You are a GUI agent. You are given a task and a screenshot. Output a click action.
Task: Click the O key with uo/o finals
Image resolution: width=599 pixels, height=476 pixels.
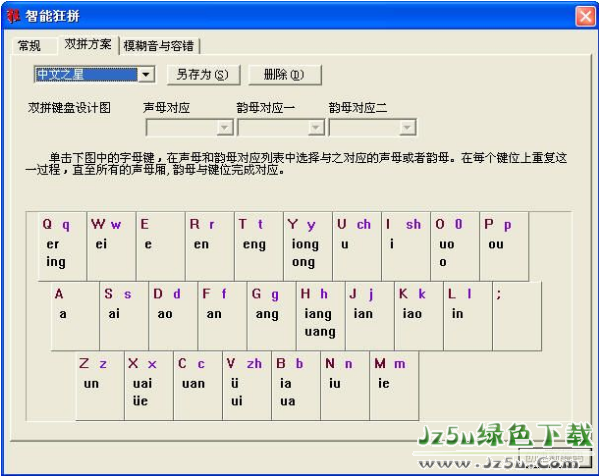pyautogui.click(x=455, y=246)
